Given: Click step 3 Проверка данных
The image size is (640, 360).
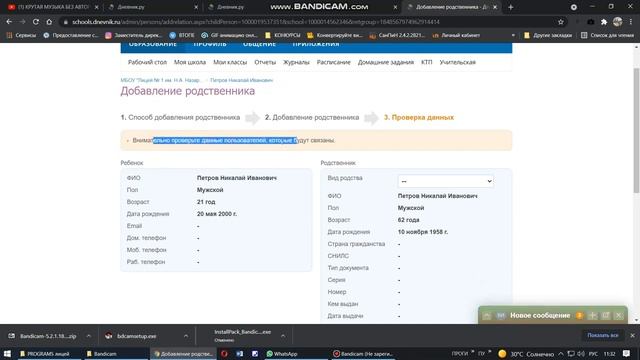Looking at the screenshot, I should click(x=419, y=118).
